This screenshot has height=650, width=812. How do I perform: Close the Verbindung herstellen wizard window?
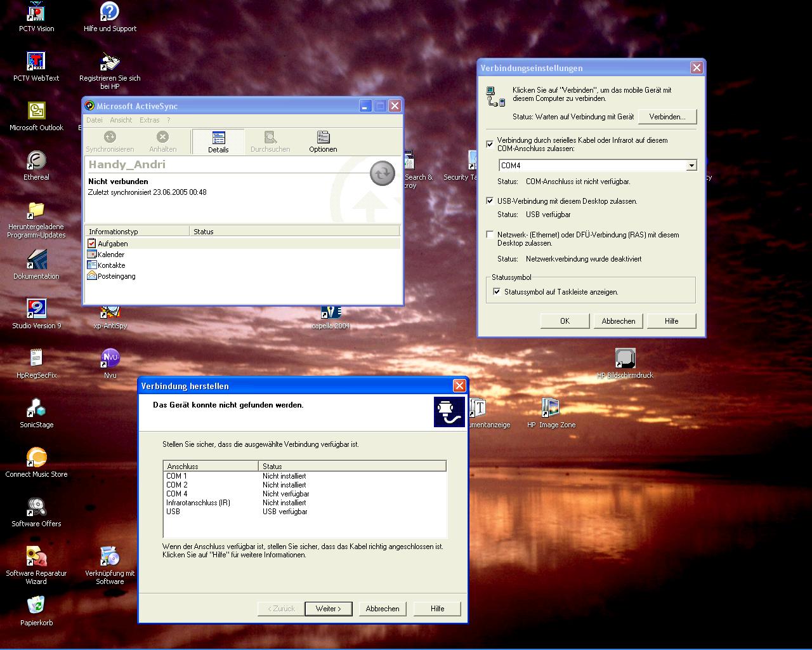click(459, 385)
